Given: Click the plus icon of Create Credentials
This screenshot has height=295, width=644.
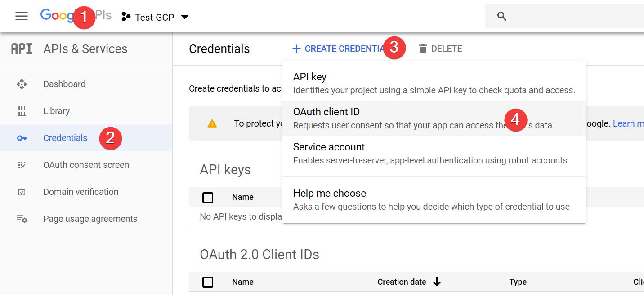Looking at the screenshot, I should 296,48.
